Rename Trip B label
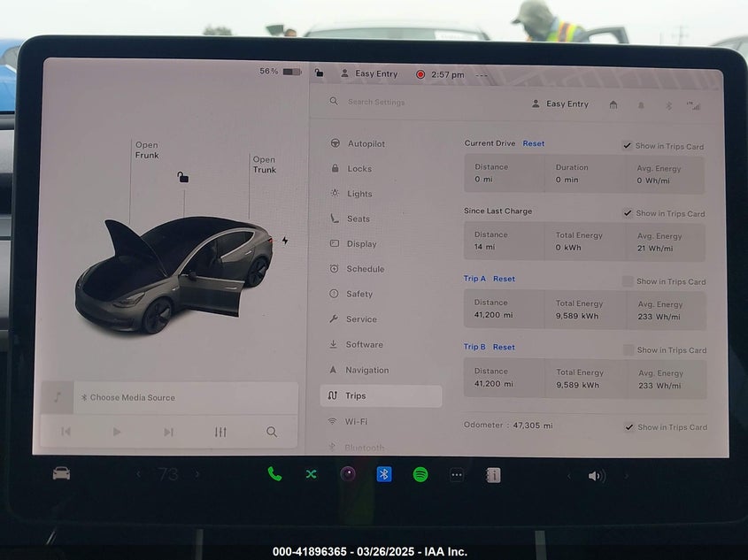Image resolution: width=748 pixels, height=560 pixels. click(x=474, y=347)
